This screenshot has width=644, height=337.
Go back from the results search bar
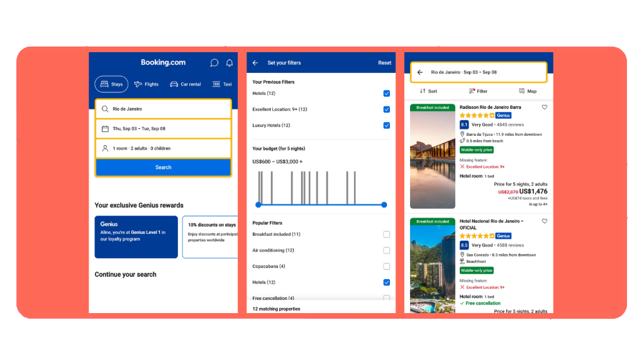[419, 72]
